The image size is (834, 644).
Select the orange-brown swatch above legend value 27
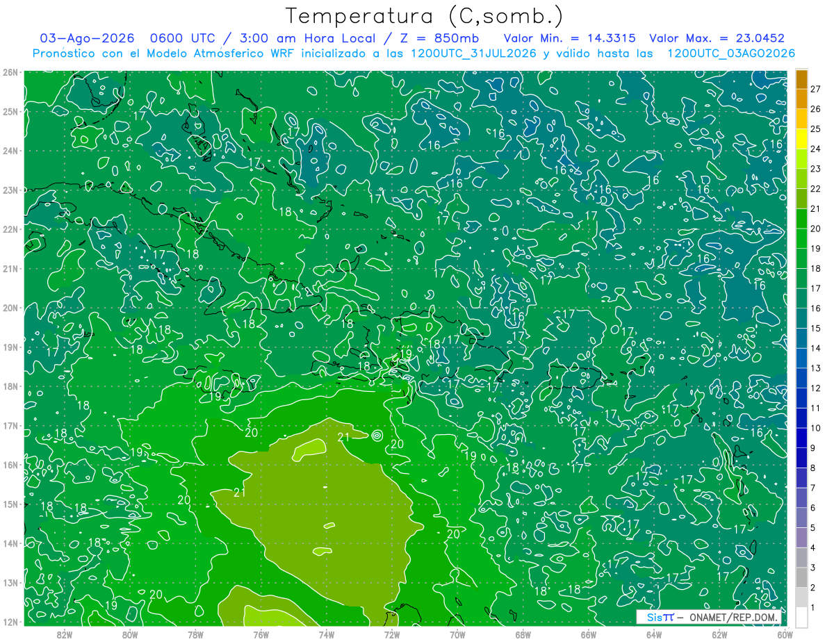[x=801, y=79]
